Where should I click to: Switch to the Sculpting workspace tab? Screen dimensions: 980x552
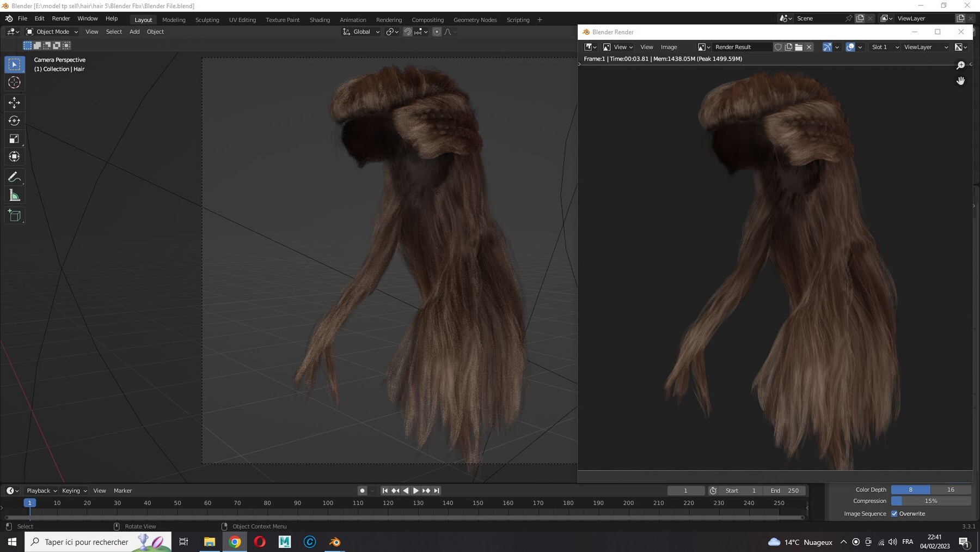pos(207,20)
